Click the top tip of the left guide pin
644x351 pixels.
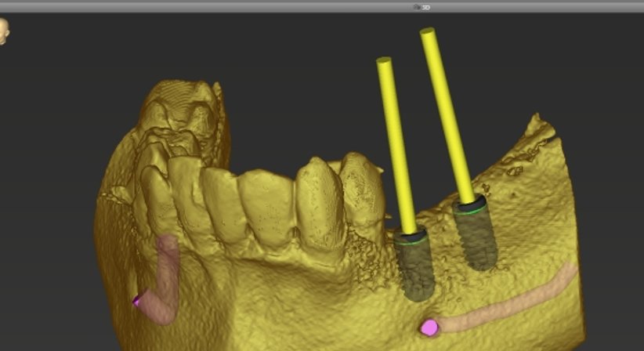click(383, 61)
